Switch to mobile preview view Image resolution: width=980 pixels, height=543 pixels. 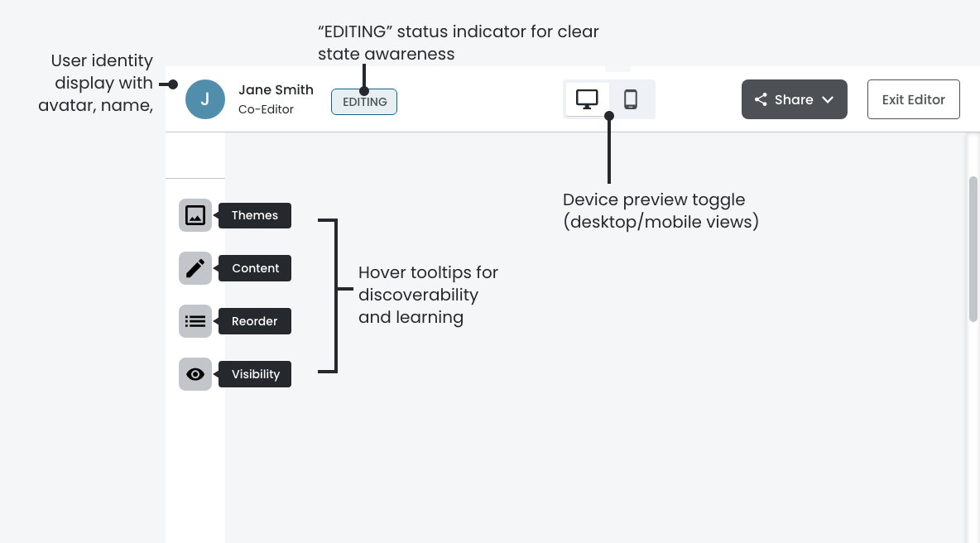click(631, 99)
